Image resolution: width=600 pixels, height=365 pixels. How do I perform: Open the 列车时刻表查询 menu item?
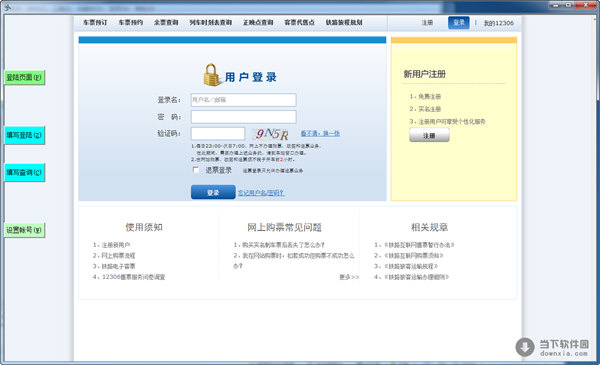(211, 23)
